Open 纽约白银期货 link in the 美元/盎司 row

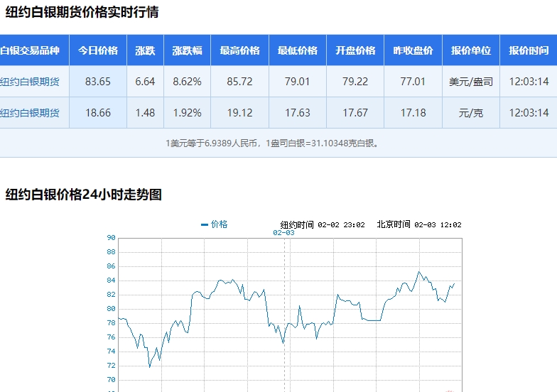(30, 82)
